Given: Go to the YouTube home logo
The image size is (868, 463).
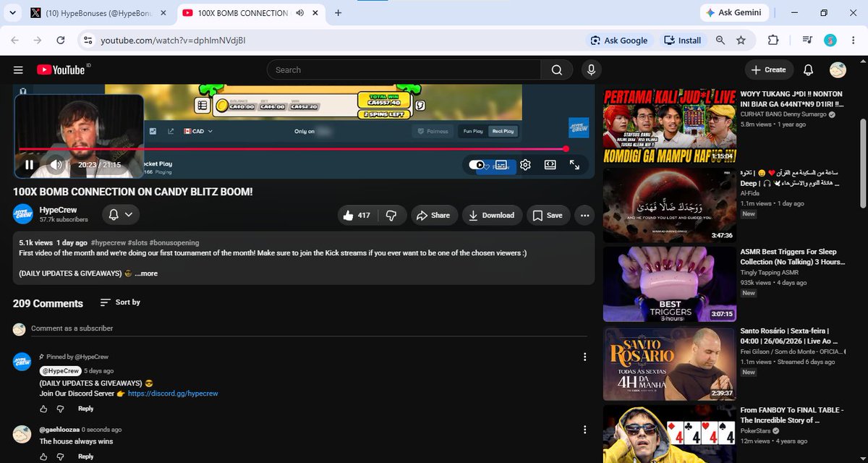Looking at the screenshot, I should tap(61, 69).
